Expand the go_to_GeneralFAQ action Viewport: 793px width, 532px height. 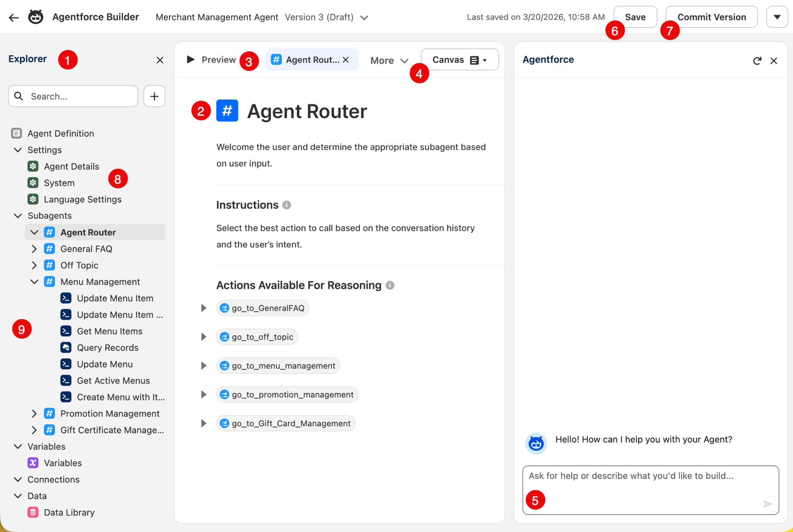(x=203, y=308)
